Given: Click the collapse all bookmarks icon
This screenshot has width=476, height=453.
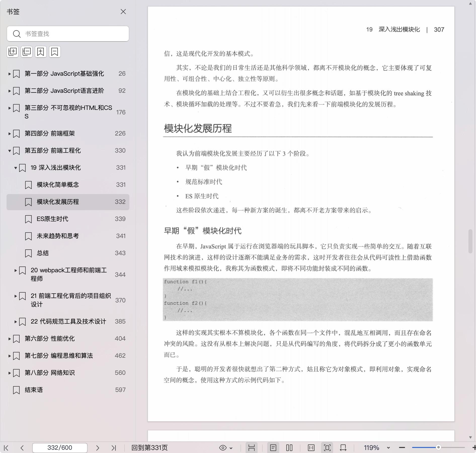Looking at the screenshot, I should (27, 52).
